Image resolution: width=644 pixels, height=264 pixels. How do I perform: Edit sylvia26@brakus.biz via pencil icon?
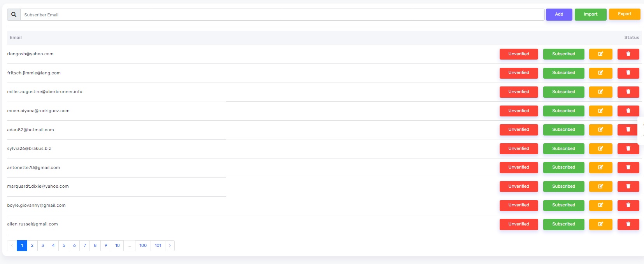click(x=600, y=149)
